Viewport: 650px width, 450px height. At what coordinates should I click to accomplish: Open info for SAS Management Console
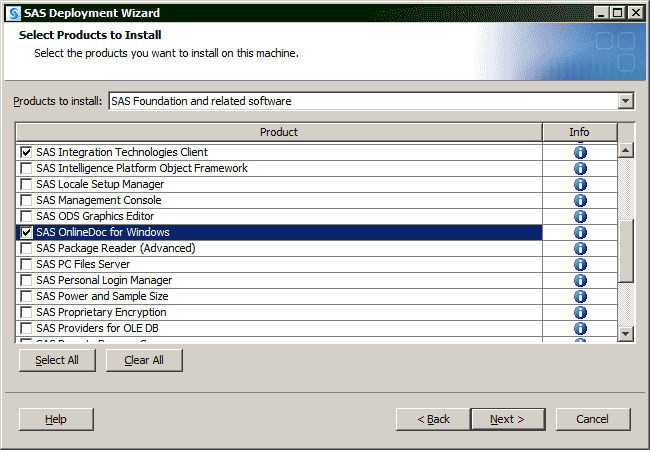click(580, 201)
